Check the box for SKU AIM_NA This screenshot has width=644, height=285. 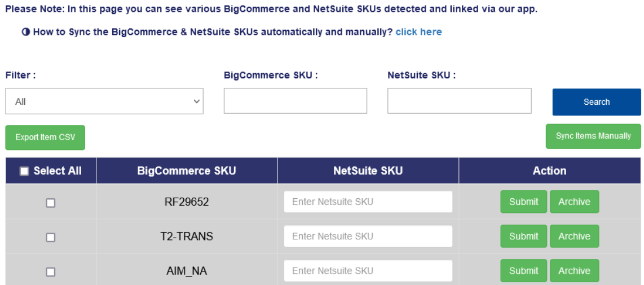click(51, 271)
